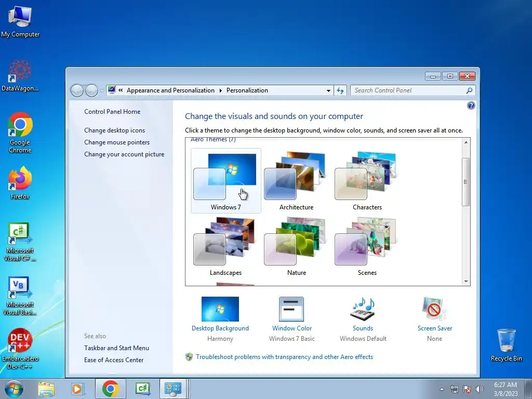Click the shield icon beside Troubleshoot
Screen dimensions: 532x399
[189, 357]
